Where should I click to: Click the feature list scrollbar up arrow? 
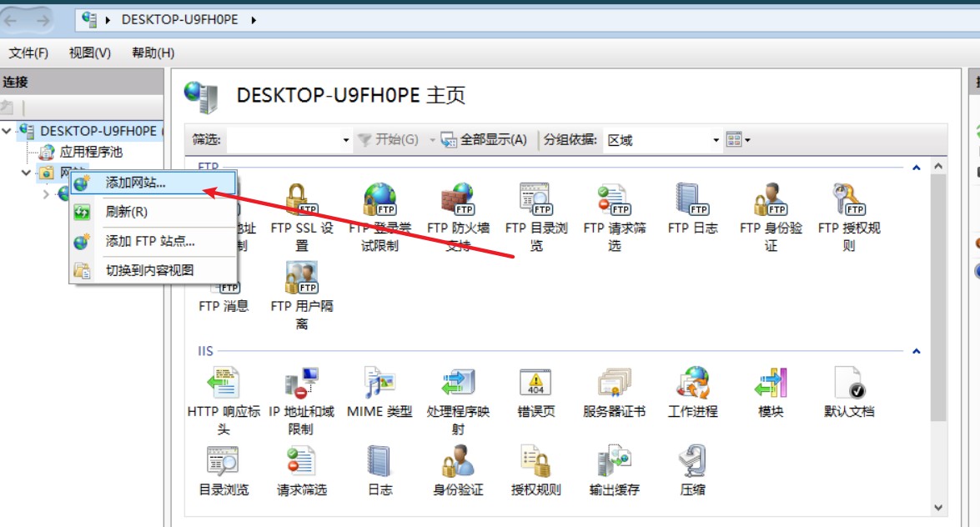(x=938, y=166)
